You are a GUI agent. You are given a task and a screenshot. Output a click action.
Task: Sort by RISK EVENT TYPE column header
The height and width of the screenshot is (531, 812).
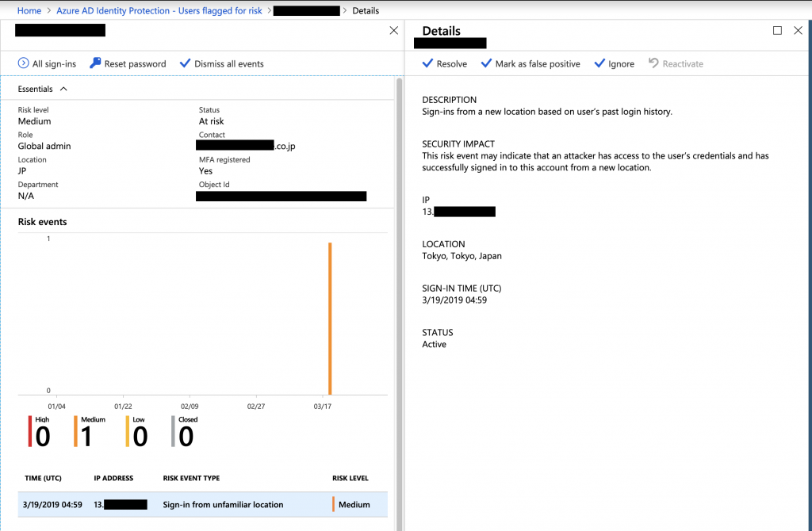[x=191, y=478]
